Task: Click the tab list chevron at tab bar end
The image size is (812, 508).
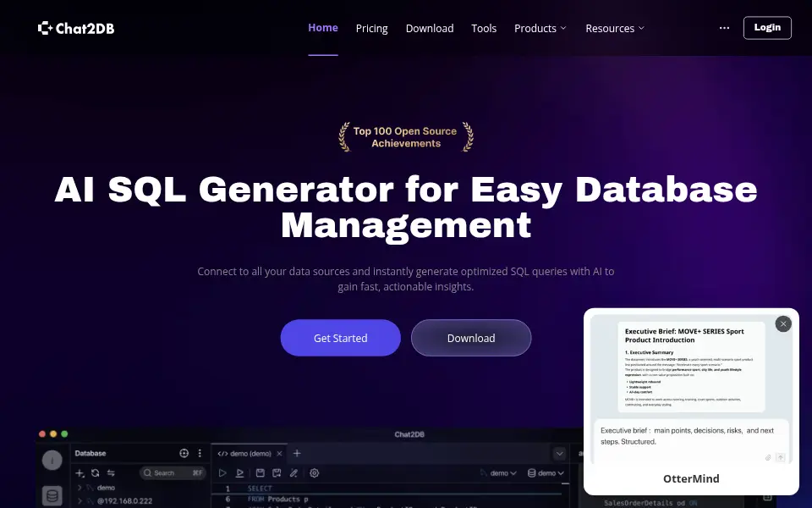Action: point(559,454)
